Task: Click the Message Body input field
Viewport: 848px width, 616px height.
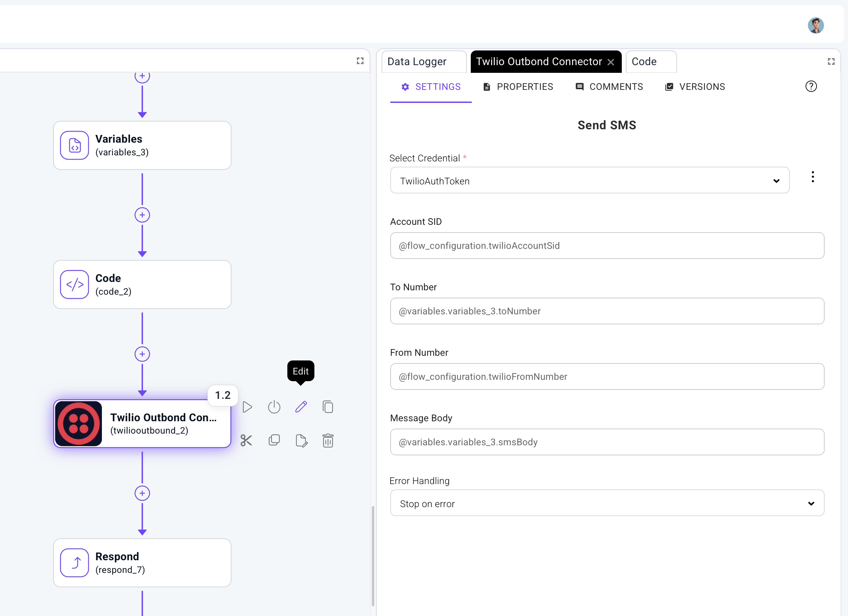Action: [x=607, y=442]
